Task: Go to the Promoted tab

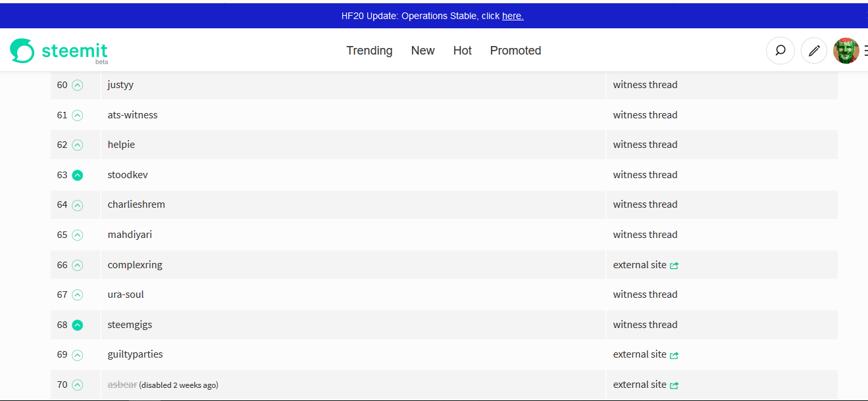Action: pyautogui.click(x=515, y=51)
